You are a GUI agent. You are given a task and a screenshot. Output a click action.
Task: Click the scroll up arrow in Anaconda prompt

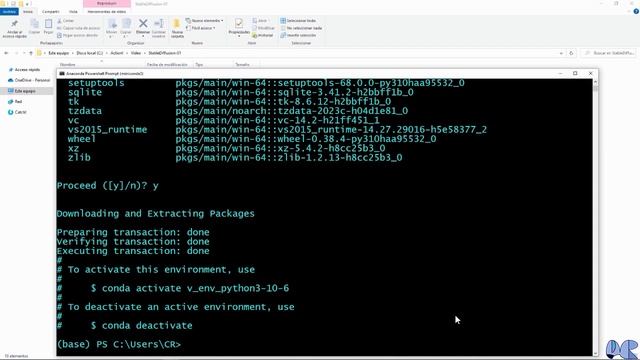tap(596, 82)
